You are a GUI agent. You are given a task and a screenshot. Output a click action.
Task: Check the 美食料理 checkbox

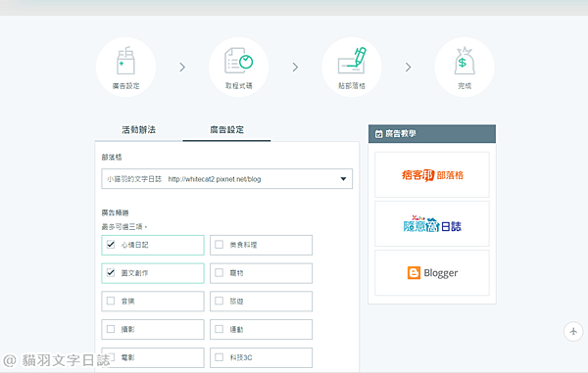point(219,245)
